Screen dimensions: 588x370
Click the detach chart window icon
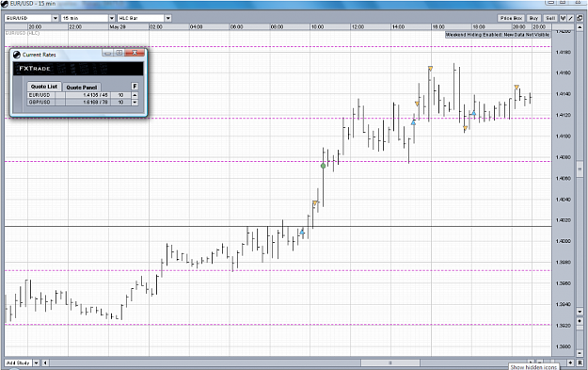pos(580,18)
